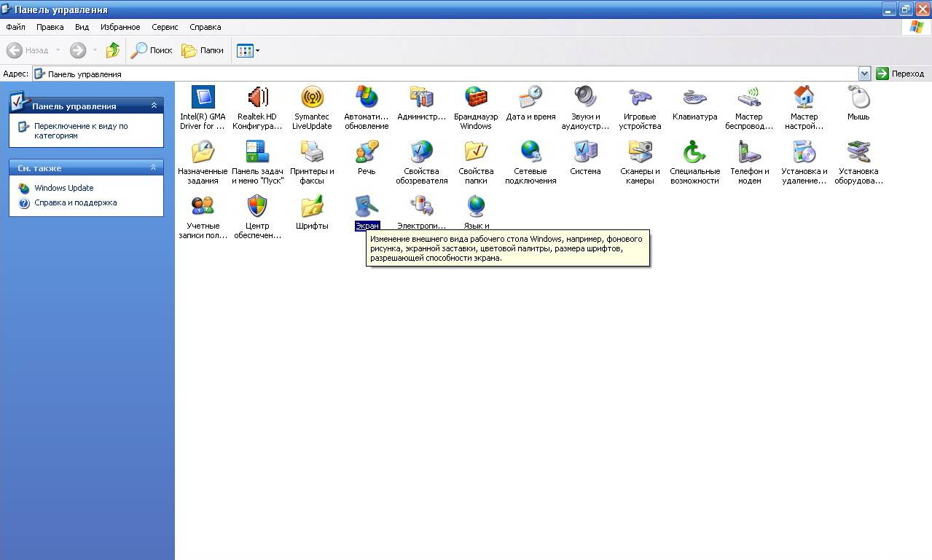932x560 pixels.
Task: Open Automatic Updates (Автоматическое обновление) icon
Action: tap(367, 97)
